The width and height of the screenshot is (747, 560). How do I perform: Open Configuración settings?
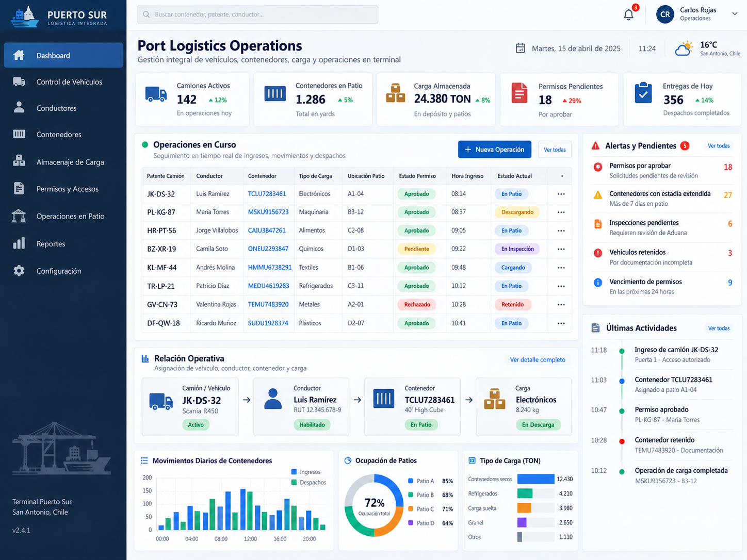tap(63, 271)
